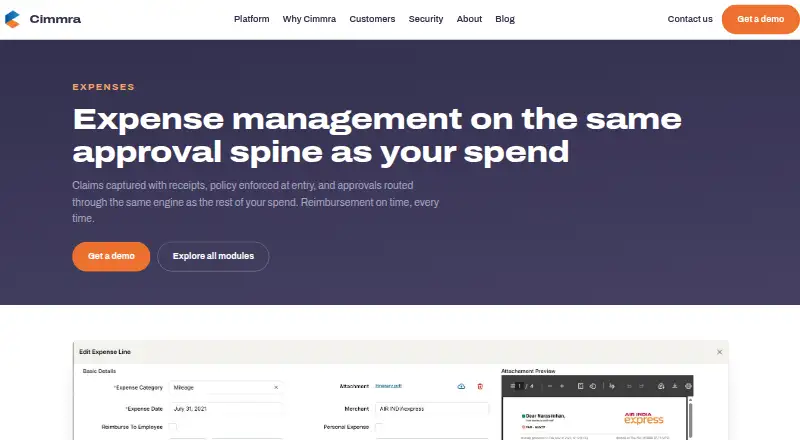Click the Edit Expense Line title

105,352
